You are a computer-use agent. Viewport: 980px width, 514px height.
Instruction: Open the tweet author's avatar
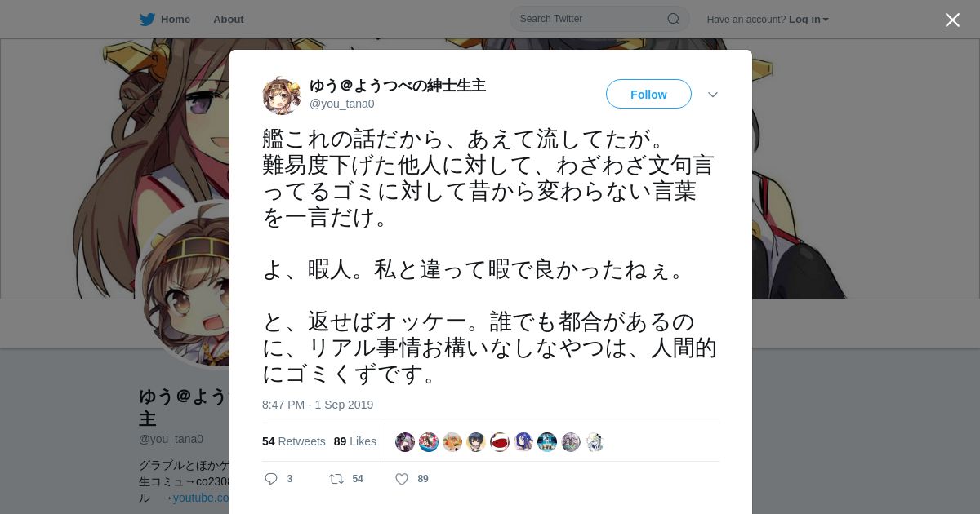(282, 95)
